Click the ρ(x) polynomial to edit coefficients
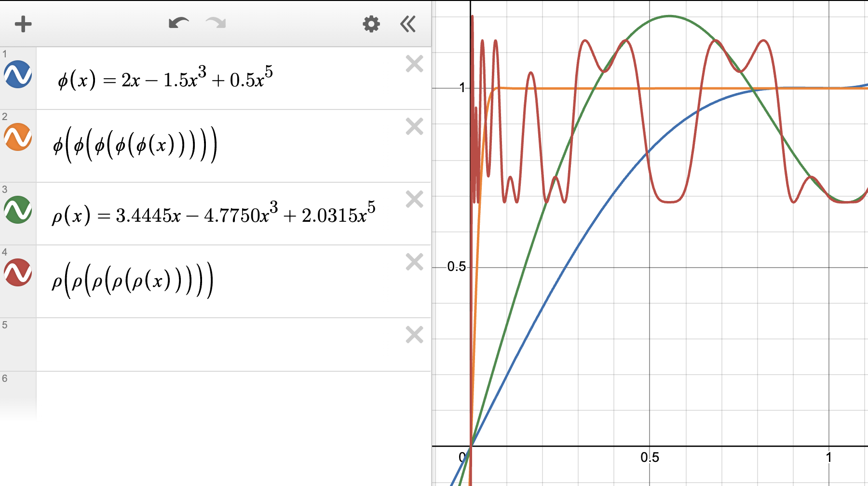This screenshot has height=486, width=868. [x=217, y=211]
